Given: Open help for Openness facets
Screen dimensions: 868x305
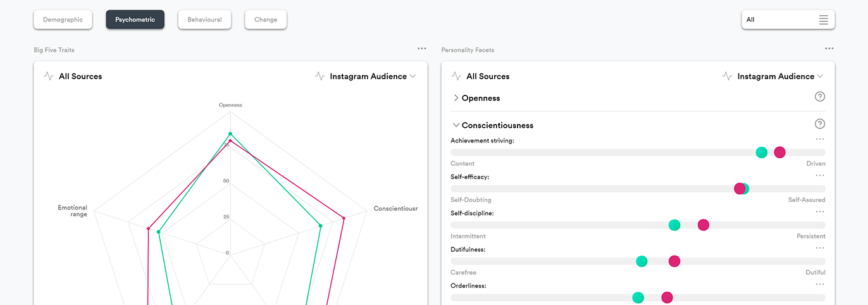Looking at the screenshot, I should click(820, 97).
